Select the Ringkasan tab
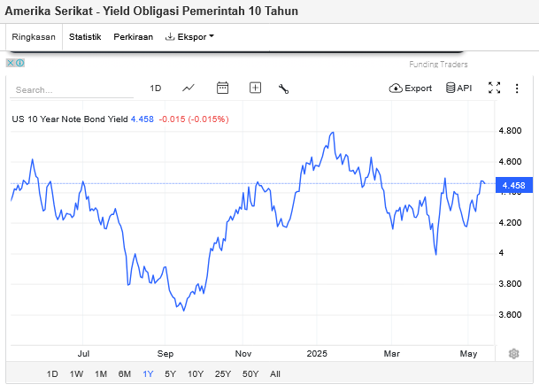The height and width of the screenshot is (392, 539). tap(35, 37)
